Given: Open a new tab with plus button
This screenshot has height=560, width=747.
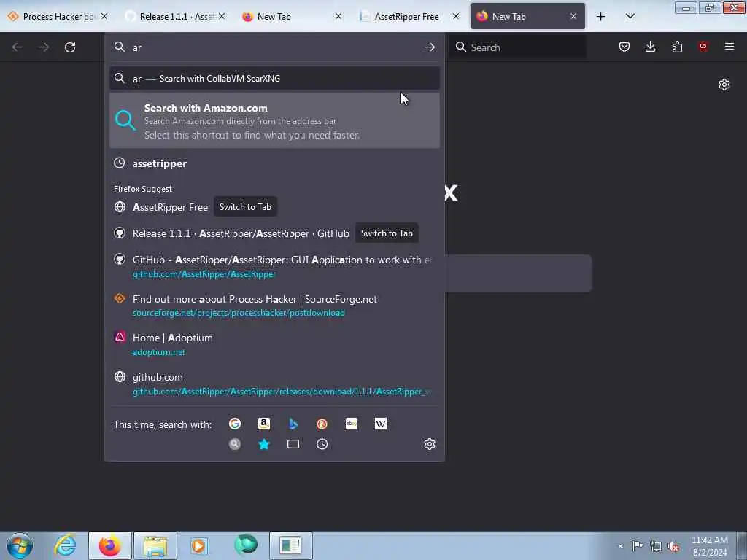Looking at the screenshot, I should [601, 17].
